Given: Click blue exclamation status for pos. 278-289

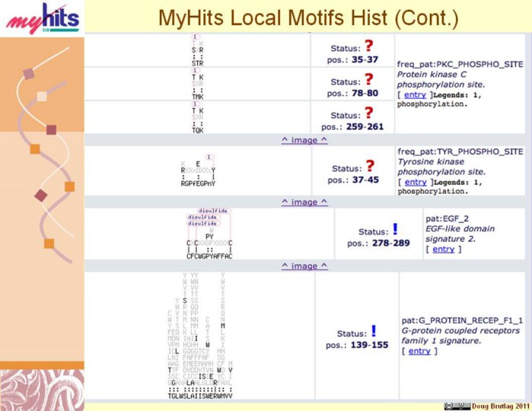Looking at the screenshot, I should (x=395, y=230).
